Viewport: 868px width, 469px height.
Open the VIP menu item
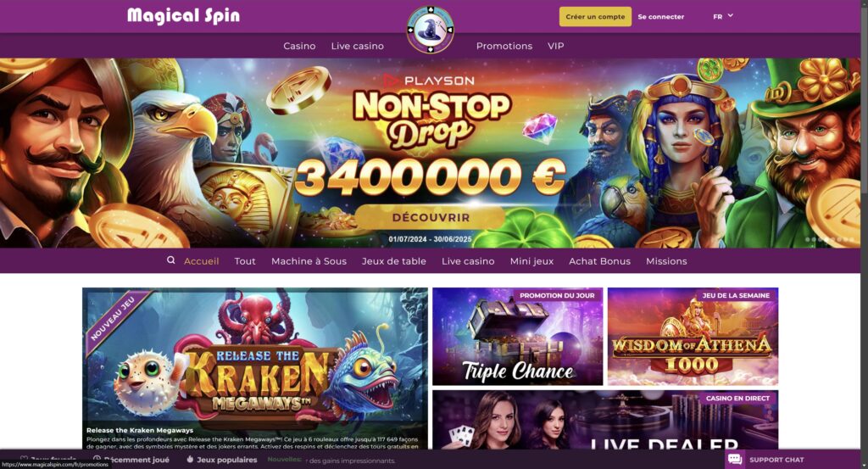pos(555,46)
